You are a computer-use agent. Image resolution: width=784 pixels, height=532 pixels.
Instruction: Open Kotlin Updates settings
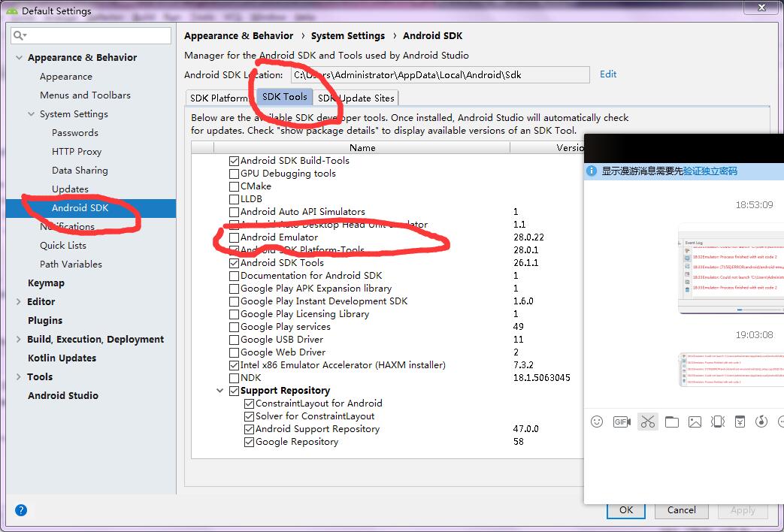click(x=62, y=358)
